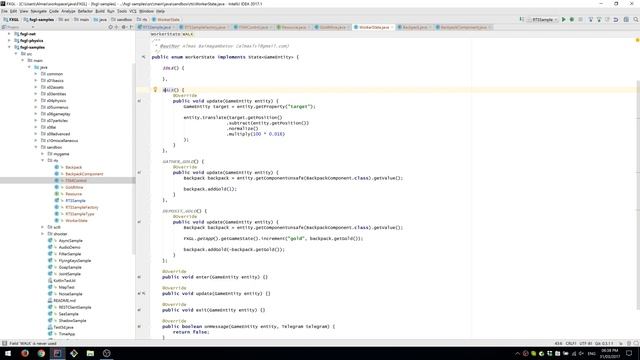Collapse the sandbox folder
Screen dimensions: 640x360
coord(36,147)
